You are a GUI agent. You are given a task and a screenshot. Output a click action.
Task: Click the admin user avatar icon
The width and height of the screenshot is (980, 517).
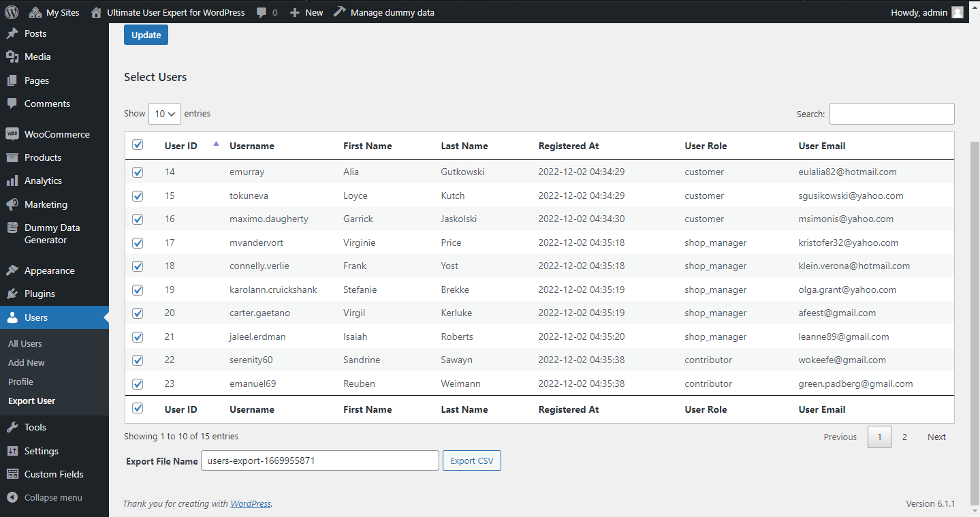[x=957, y=12]
